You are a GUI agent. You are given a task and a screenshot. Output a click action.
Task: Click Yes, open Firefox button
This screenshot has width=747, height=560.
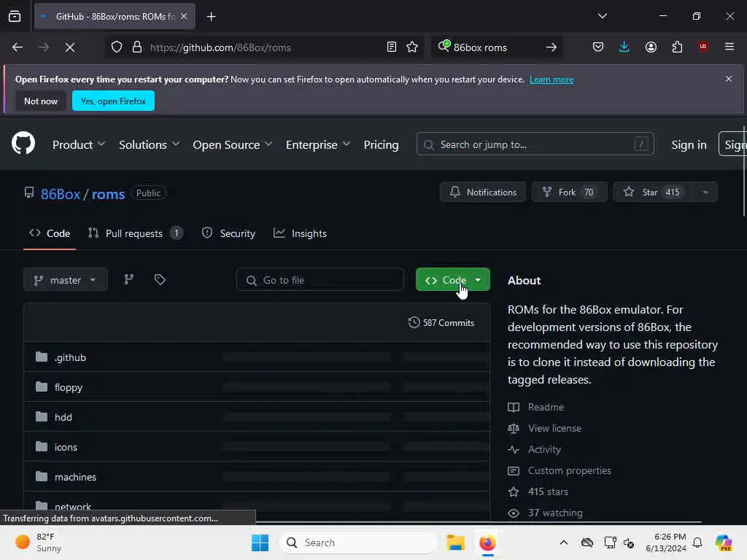coord(113,101)
